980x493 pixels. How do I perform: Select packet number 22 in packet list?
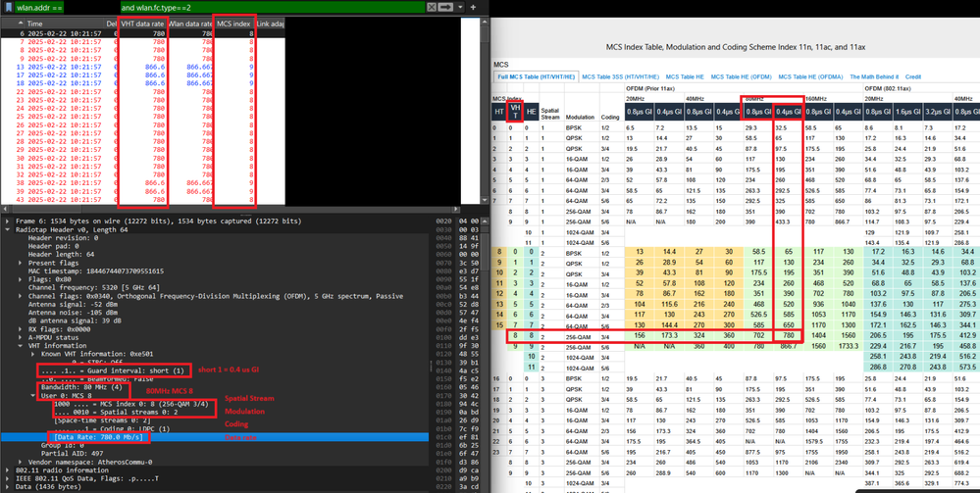[143, 92]
